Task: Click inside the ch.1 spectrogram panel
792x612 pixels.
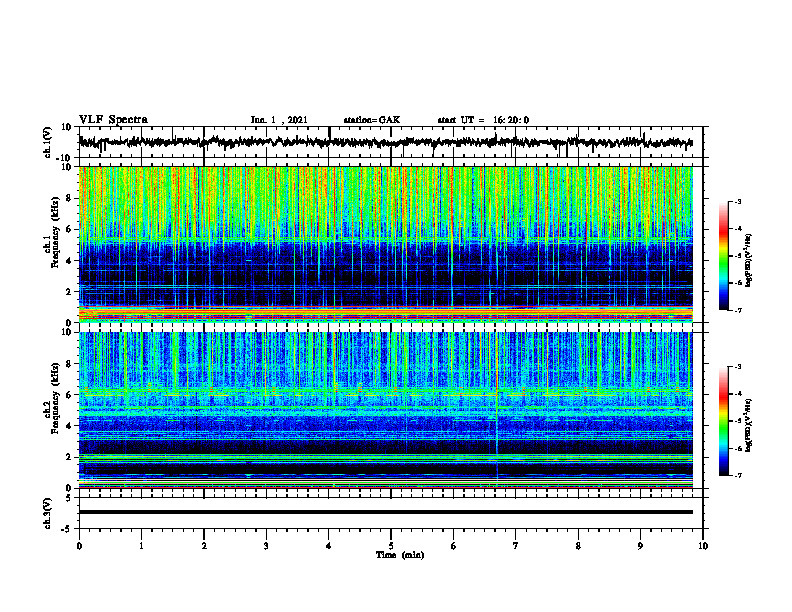Action: pos(385,244)
